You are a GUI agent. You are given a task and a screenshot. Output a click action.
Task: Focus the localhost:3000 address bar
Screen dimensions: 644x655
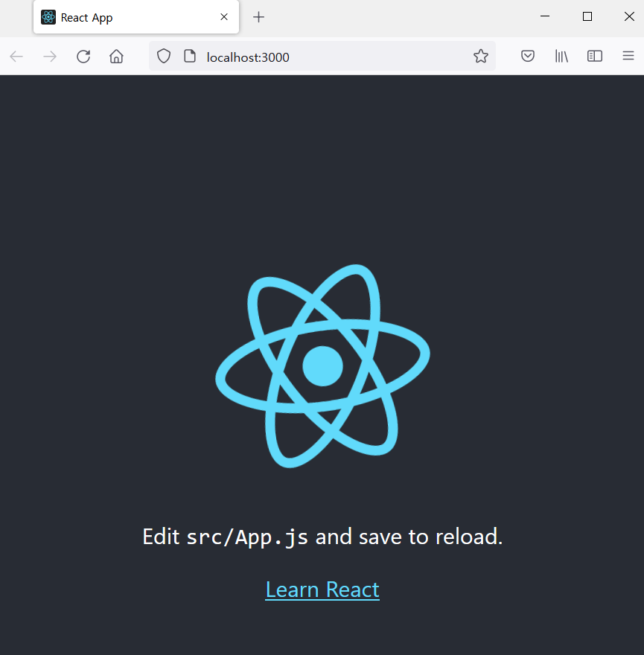(335, 57)
